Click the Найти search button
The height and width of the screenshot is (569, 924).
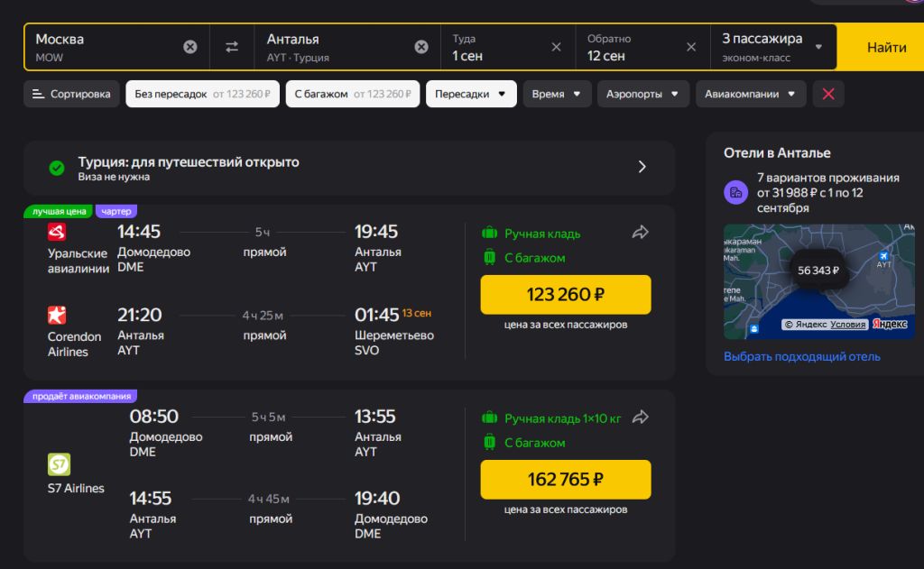(x=885, y=48)
